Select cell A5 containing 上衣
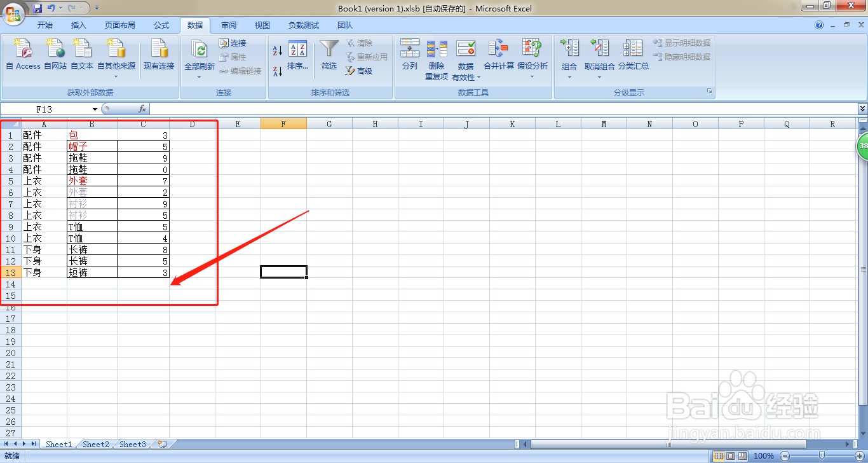 click(44, 181)
